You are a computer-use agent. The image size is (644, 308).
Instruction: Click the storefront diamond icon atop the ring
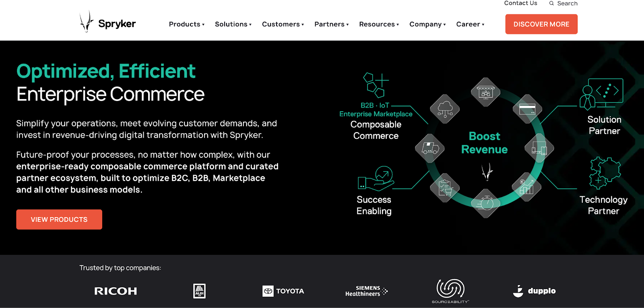coord(486,92)
